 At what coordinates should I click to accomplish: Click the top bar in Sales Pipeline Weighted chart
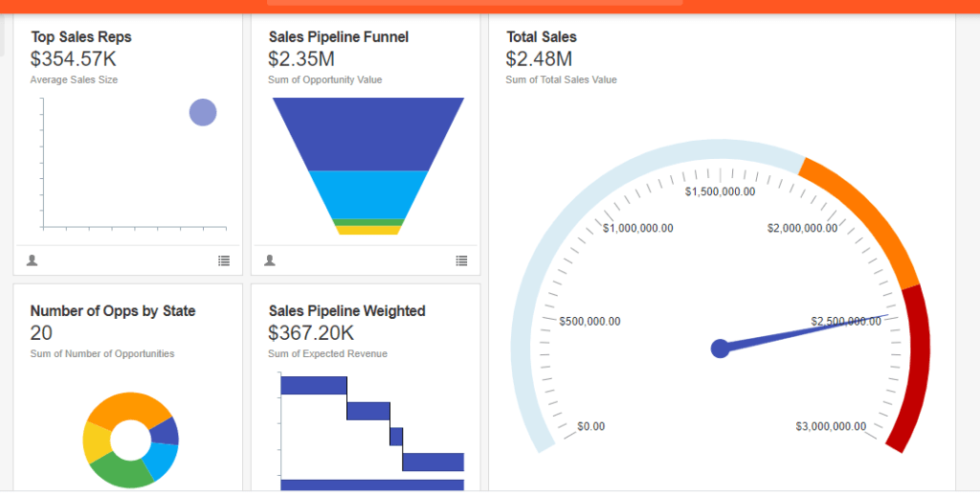coord(313,385)
